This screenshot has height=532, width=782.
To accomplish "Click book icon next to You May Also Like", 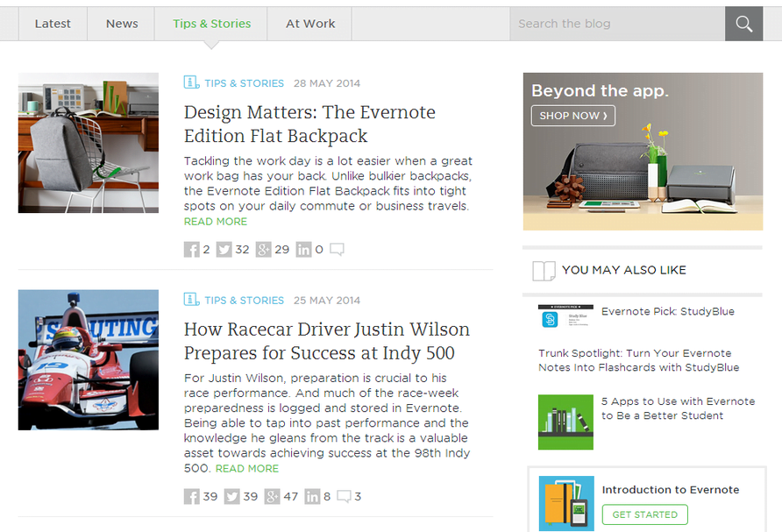I will click(x=544, y=271).
